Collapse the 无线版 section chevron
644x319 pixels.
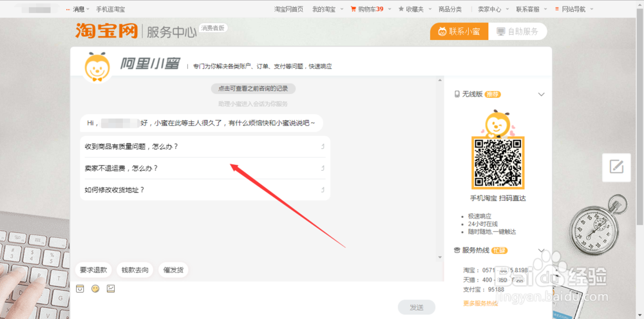click(542, 95)
